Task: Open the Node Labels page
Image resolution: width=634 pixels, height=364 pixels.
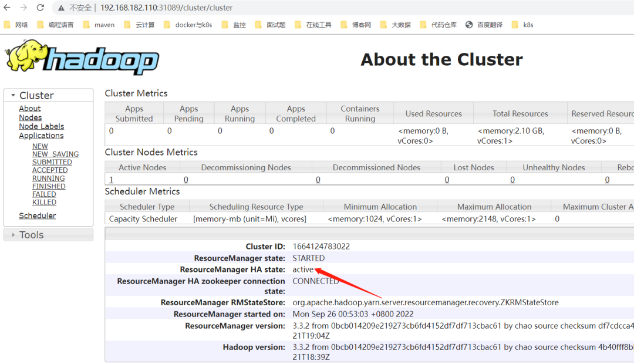Action: (x=41, y=126)
